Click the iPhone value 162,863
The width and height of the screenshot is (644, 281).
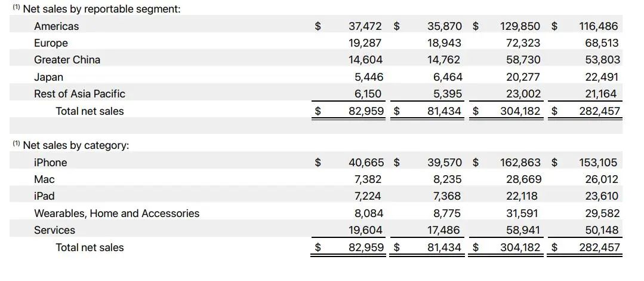(x=520, y=163)
